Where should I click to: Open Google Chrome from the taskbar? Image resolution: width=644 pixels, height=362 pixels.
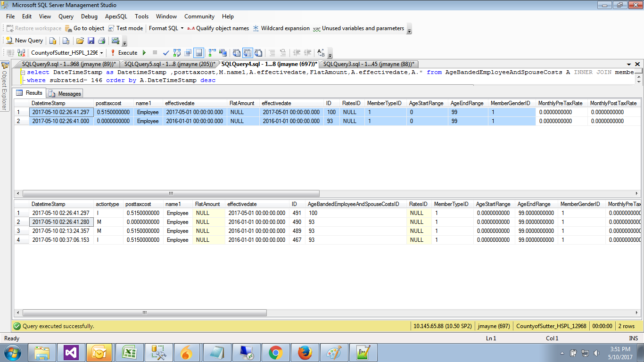[x=276, y=353]
